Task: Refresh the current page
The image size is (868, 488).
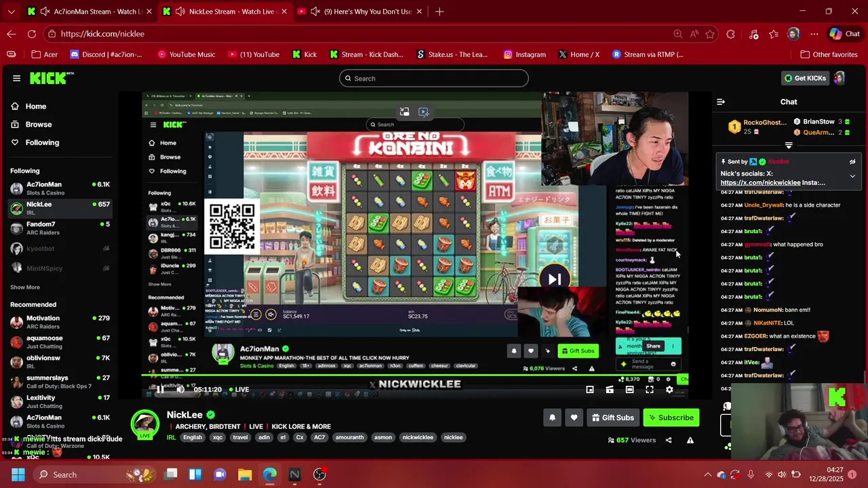Action: point(32,34)
